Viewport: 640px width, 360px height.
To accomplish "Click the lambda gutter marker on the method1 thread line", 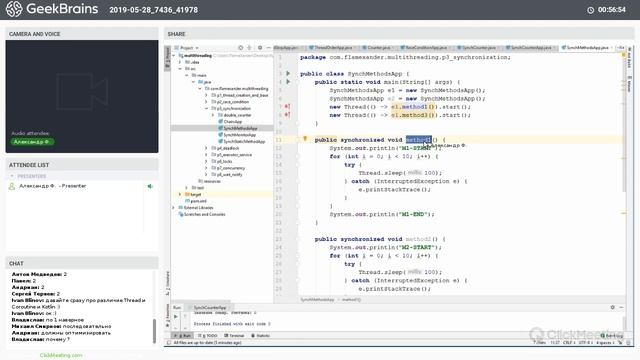I will (287, 107).
